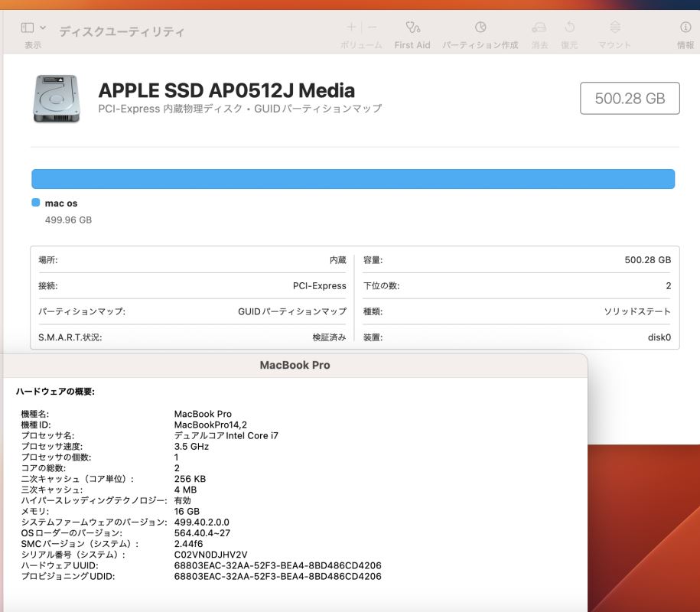700x612 pixels.
Task: Select the mac os volume label
Action: (61, 203)
